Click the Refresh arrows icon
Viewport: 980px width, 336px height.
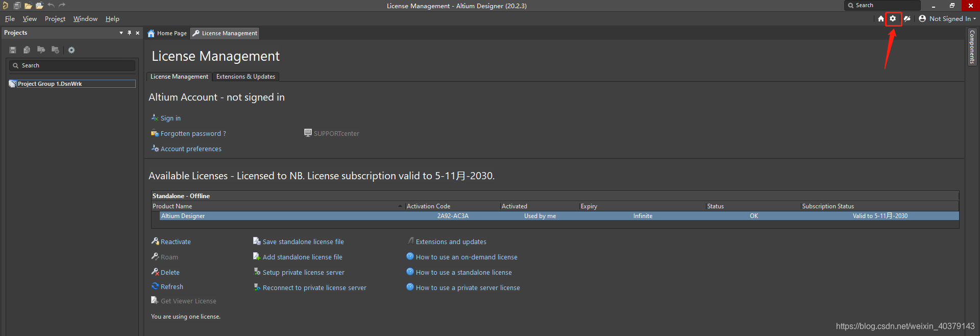[155, 286]
